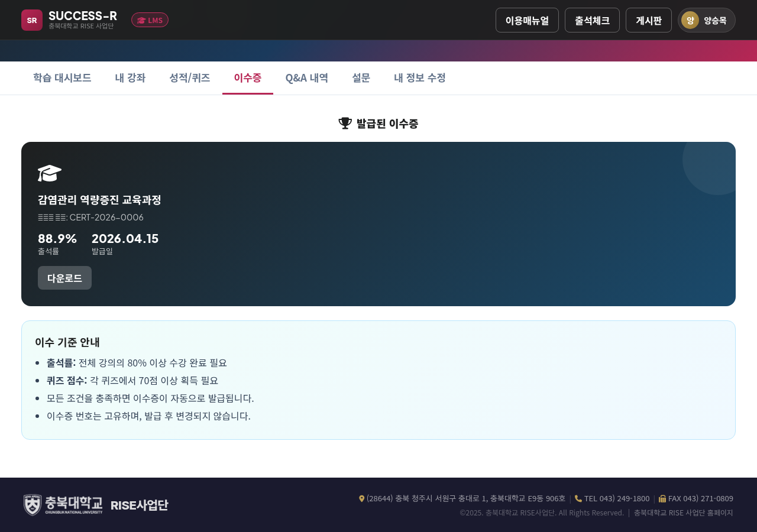
Task: Click the 출석률 80% requirement line
Action: pyautogui.click(x=137, y=363)
